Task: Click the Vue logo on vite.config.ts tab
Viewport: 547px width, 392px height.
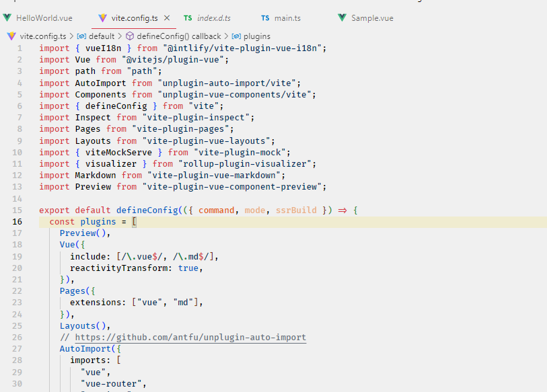Action: 102,17
